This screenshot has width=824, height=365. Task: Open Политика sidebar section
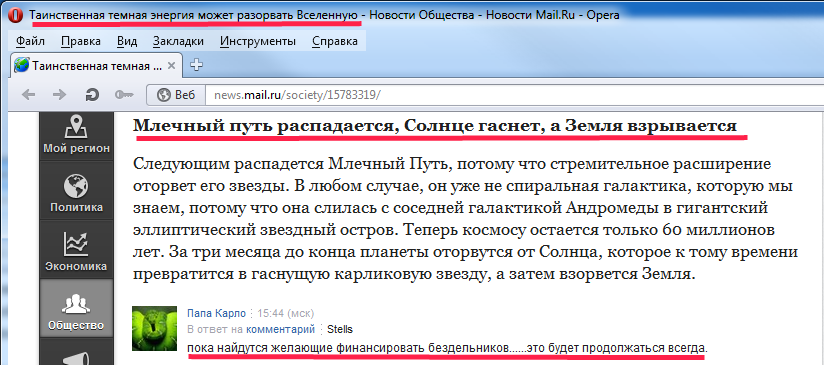[x=77, y=191]
